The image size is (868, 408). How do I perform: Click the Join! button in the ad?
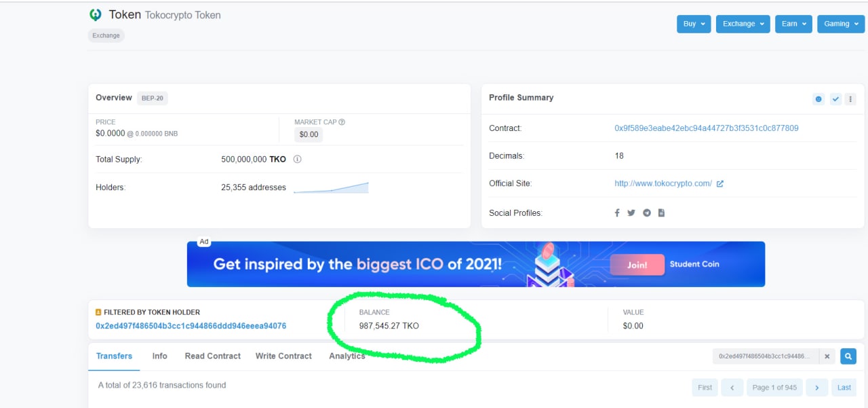(637, 265)
